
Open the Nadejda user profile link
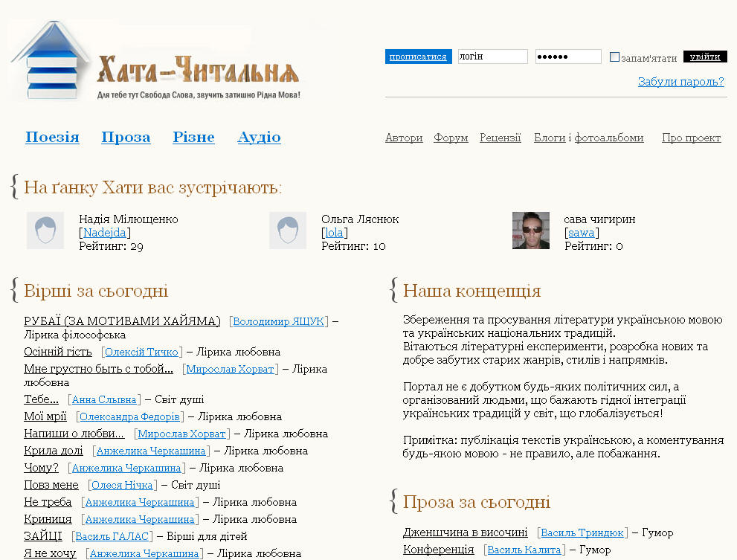(104, 233)
